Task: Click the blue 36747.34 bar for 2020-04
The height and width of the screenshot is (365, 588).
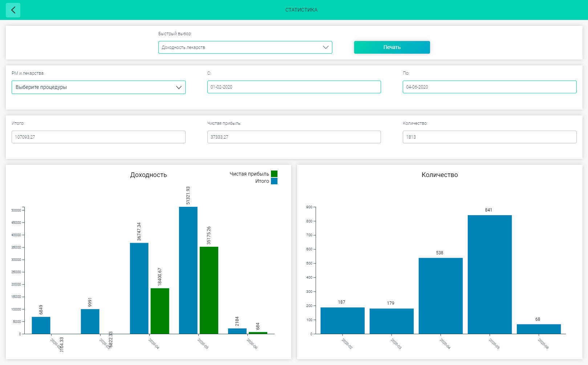Action: [x=139, y=288]
